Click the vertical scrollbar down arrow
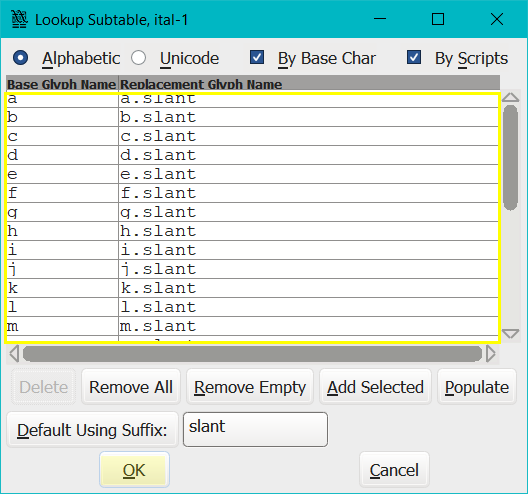 510,333
